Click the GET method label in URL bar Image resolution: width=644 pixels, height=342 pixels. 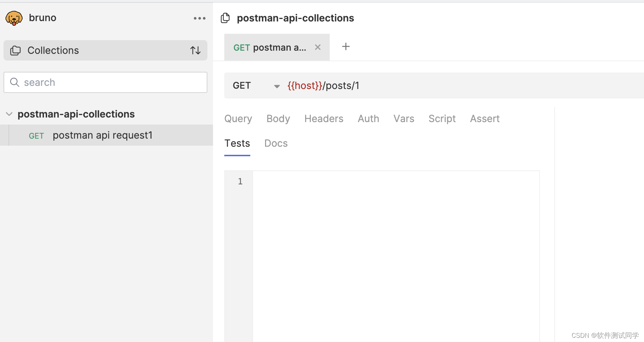pos(242,85)
